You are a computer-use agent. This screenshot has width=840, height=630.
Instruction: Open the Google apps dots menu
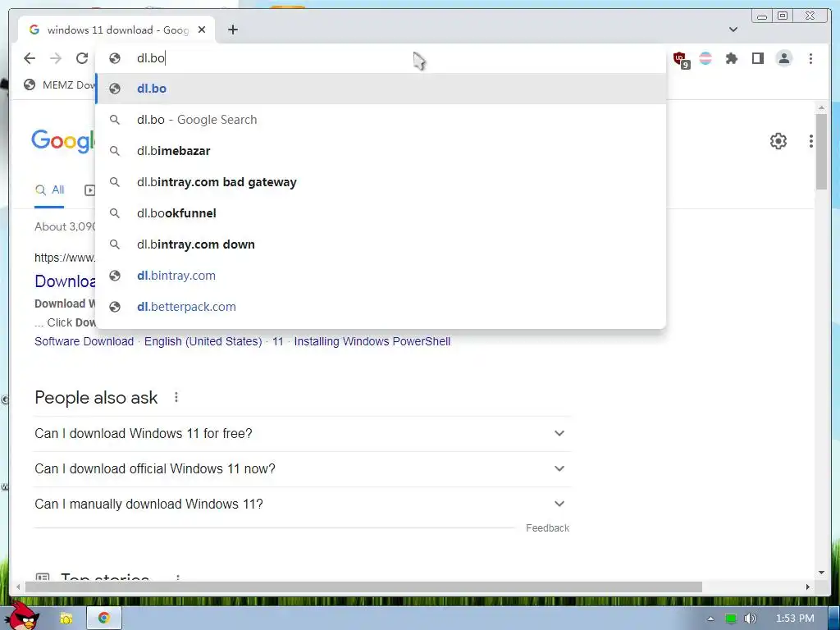point(810,141)
